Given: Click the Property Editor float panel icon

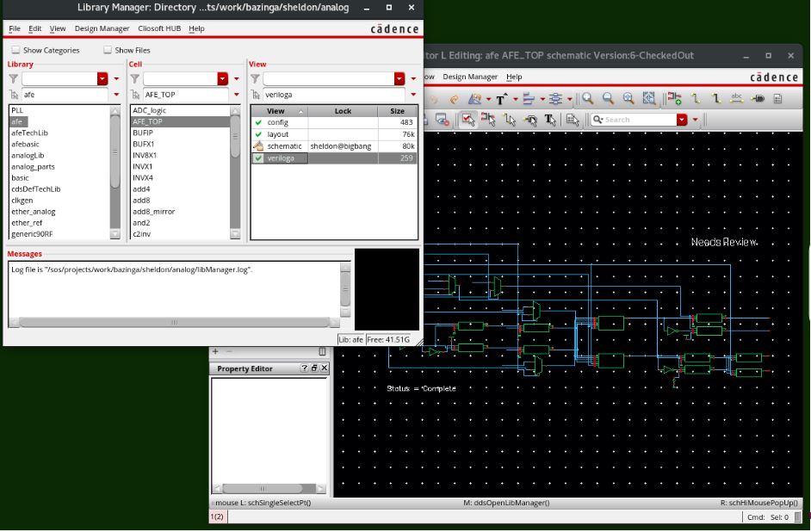Looking at the screenshot, I should click(314, 368).
